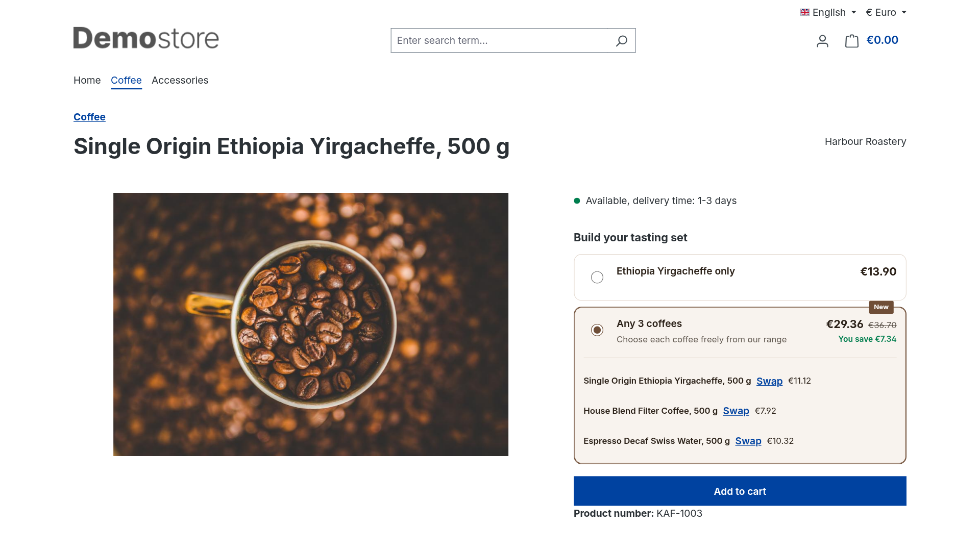Screen dimensions: 980x551
Task: Click the Add to cart button
Action: click(x=740, y=491)
